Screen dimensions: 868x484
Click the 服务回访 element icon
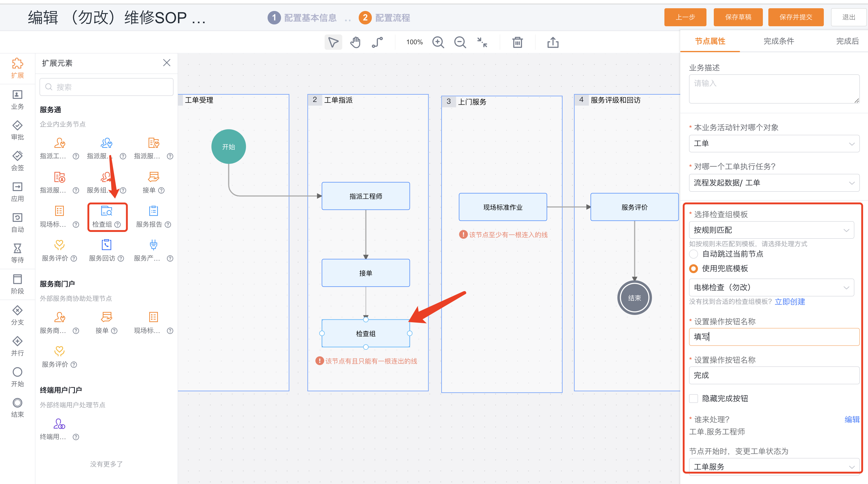coord(106,245)
